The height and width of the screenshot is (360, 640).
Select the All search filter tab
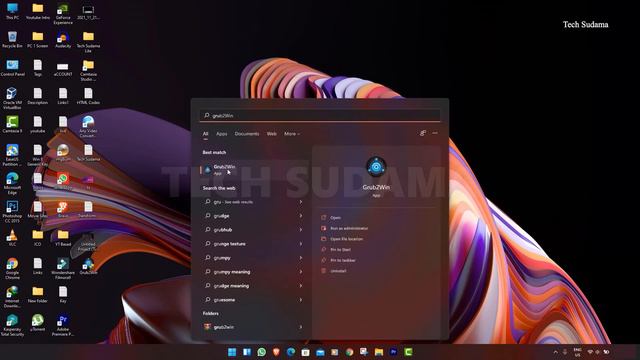pos(205,134)
